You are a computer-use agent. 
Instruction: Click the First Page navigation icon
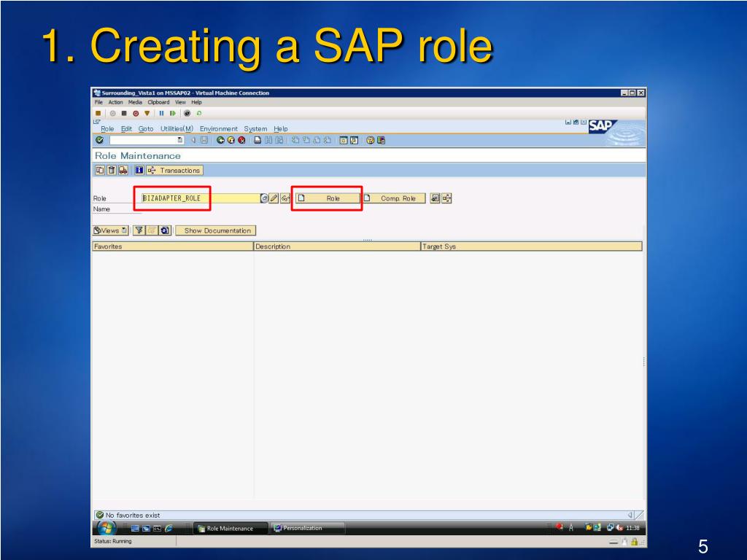coord(295,140)
